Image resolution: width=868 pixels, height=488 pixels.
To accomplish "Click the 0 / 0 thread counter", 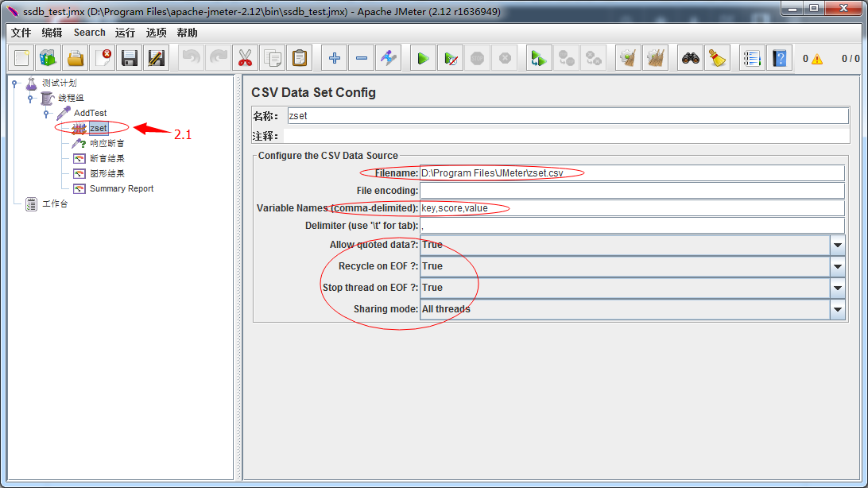I will (x=851, y=59).
